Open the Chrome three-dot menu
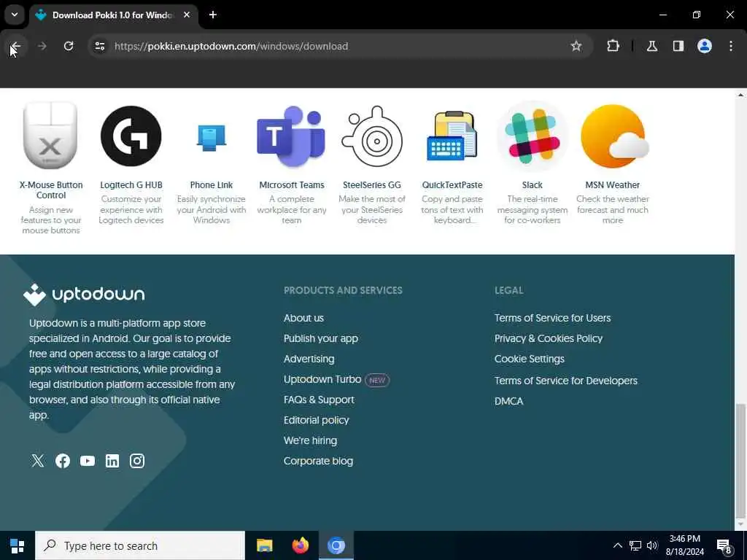This screenshot has height=560, width=747. (731, 46)
